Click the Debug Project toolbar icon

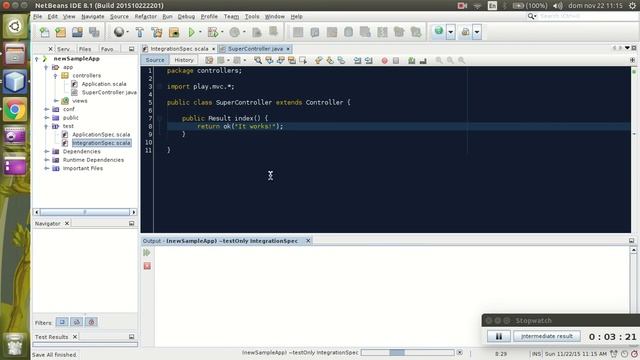(213, 32)
